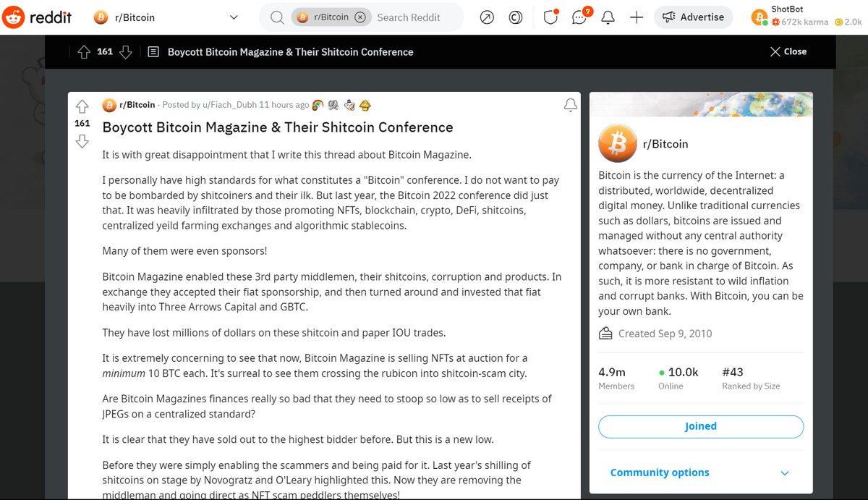The height and width of the screenshot is (500, 868).
Task: Click the cake icon beside Created date
Action: [x=605, y=334]
